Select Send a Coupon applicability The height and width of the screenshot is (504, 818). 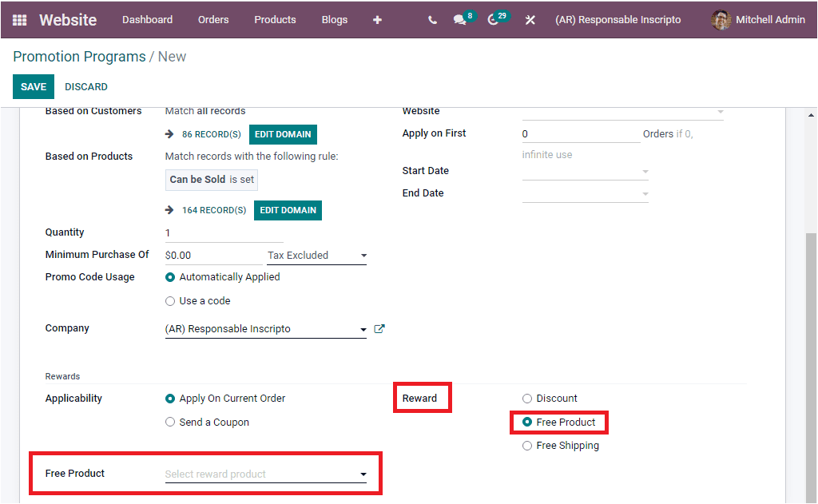coord(169,421)
